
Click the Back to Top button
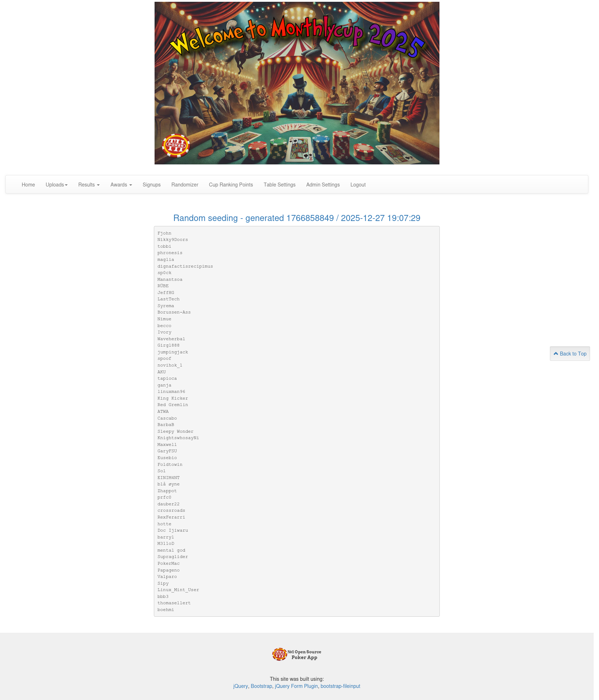(x=570, y=353)
